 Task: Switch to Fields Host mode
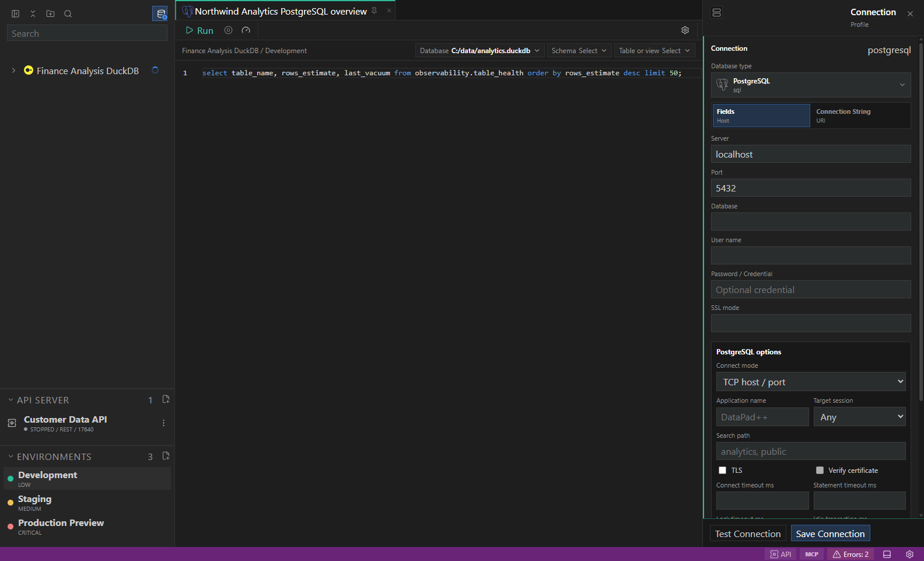coord(761,116)
